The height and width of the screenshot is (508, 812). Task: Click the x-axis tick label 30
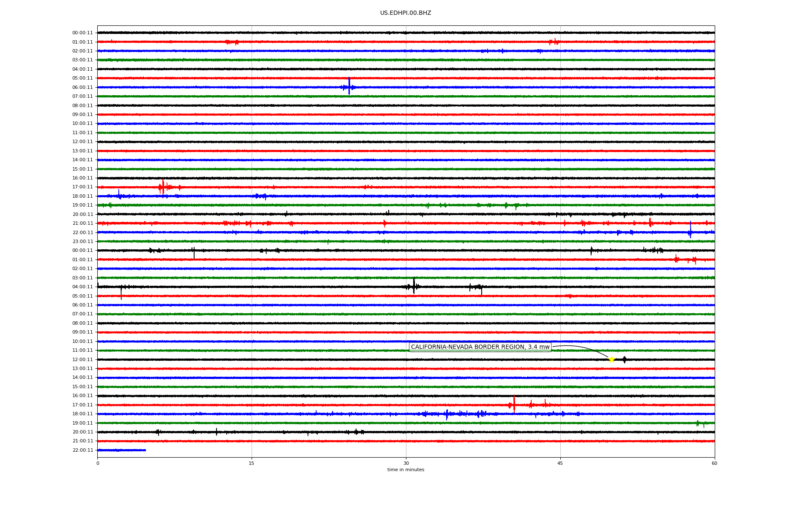(406, 463)
